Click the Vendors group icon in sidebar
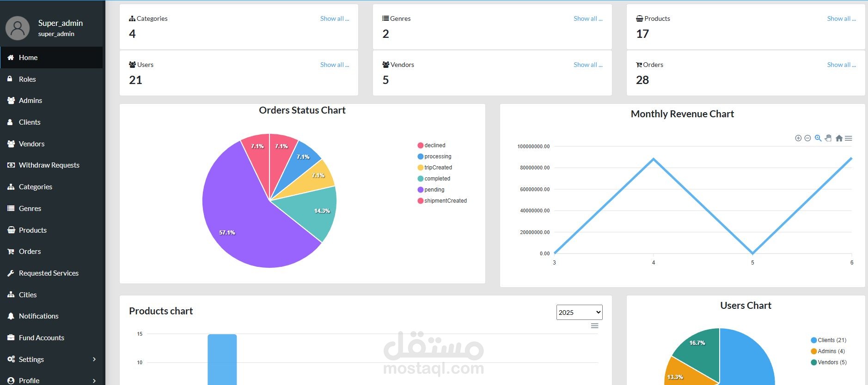Screen dimensions: 868x385 pos(11,144)
